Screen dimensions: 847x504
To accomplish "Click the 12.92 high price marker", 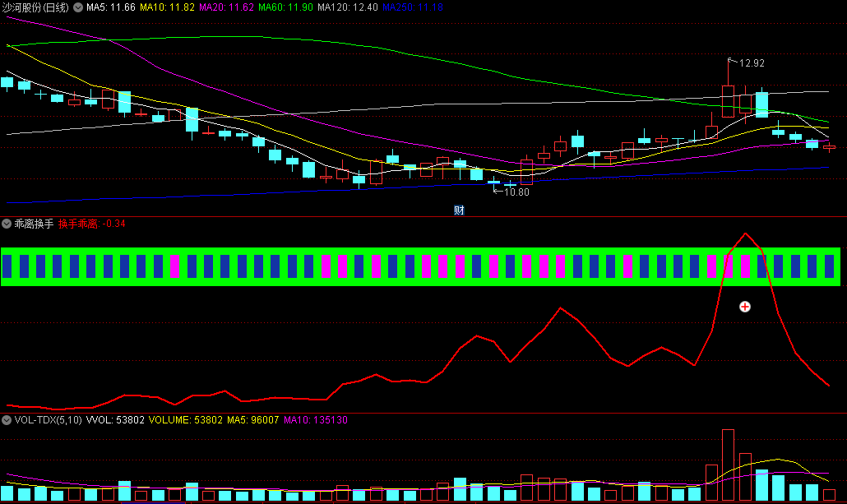I will (x=752, y=63).
